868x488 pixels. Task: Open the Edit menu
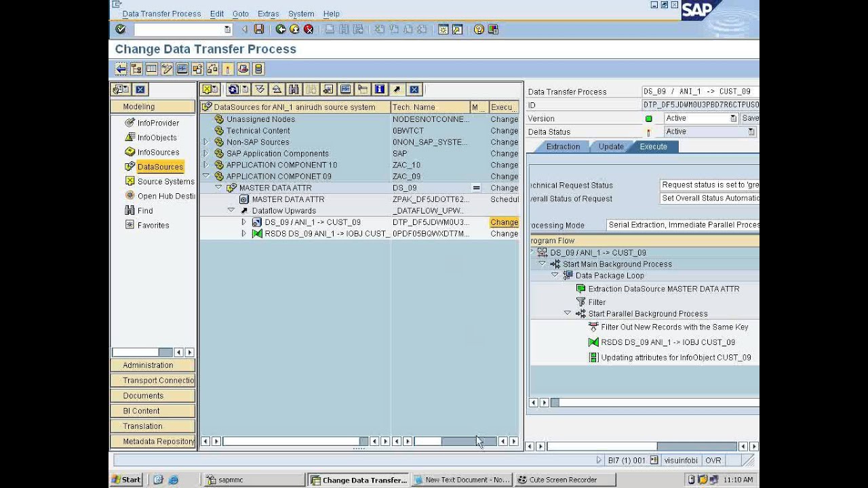click(217, 14)
